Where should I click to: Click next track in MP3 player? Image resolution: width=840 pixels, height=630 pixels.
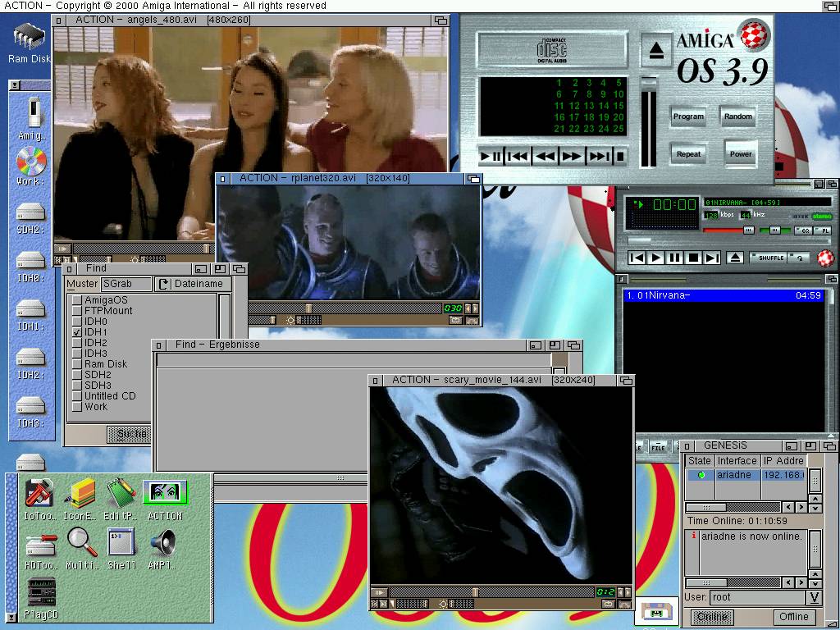pos(712,258)
